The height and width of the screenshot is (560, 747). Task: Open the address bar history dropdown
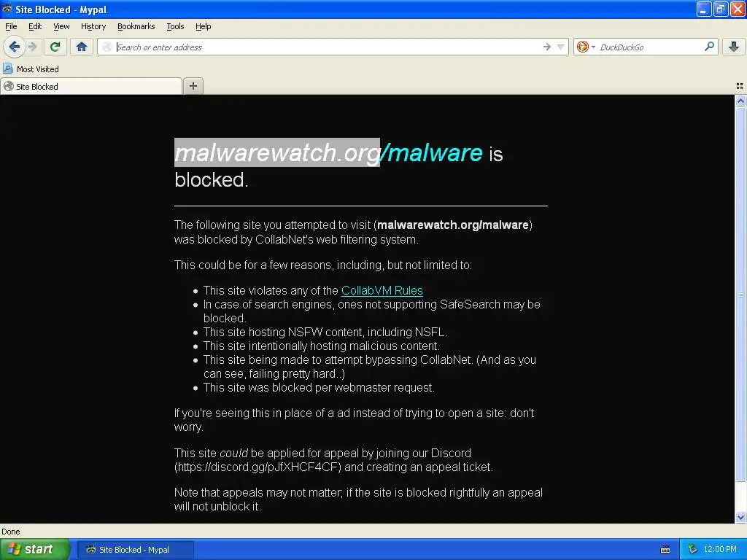pyautogui.click(x=561, y=47)
